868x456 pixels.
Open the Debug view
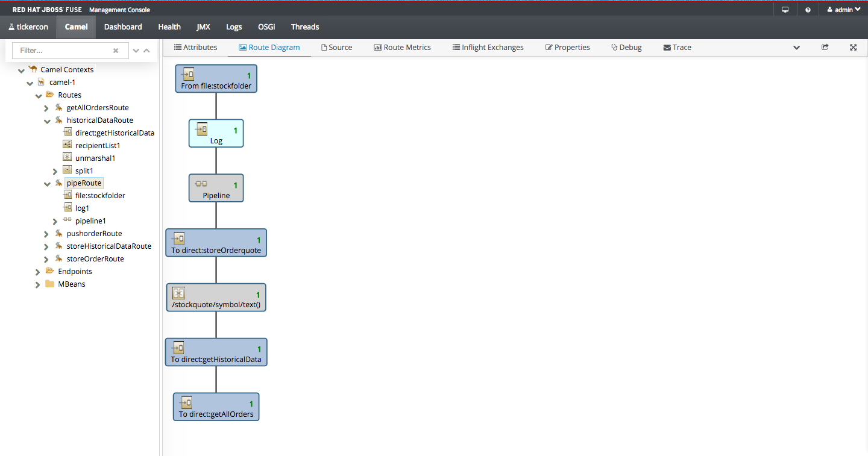(x=626, y=47)
